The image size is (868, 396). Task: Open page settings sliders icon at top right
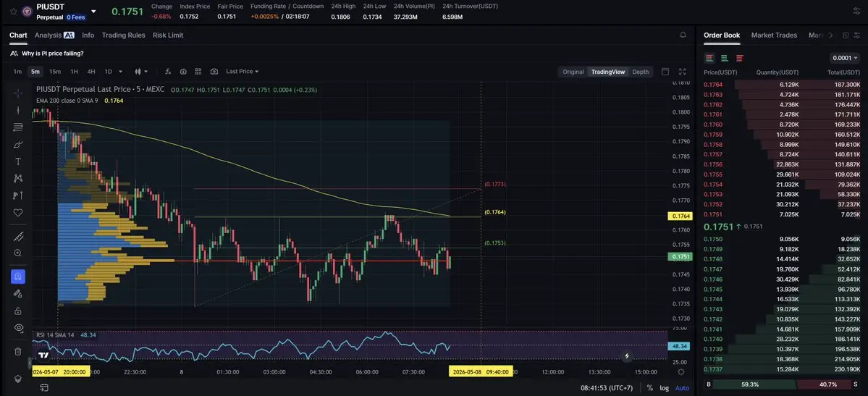[x=856, y=11]
